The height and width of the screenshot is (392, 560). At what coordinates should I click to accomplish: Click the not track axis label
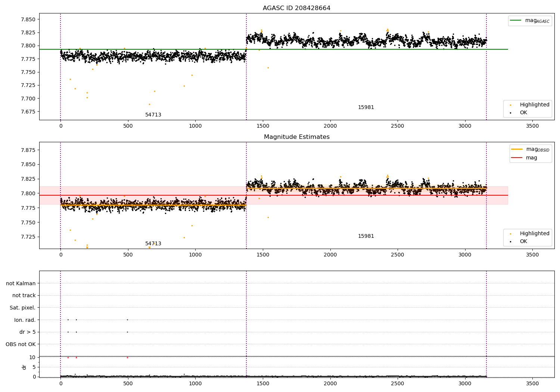pos(24,296)
